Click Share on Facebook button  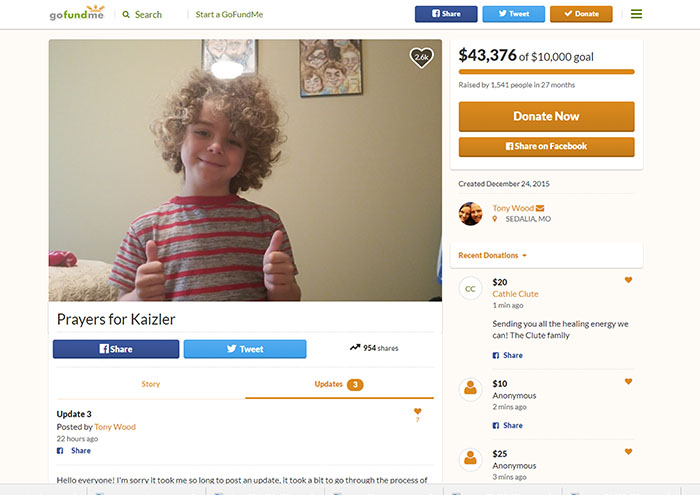546,146
